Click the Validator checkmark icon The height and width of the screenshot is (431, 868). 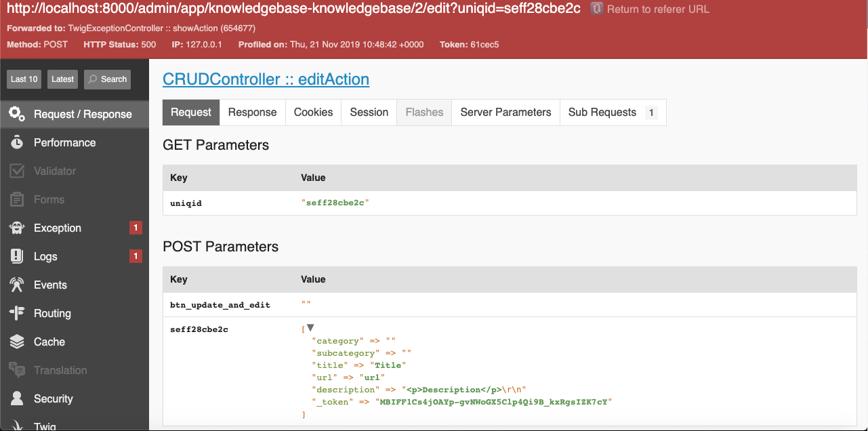17,171
